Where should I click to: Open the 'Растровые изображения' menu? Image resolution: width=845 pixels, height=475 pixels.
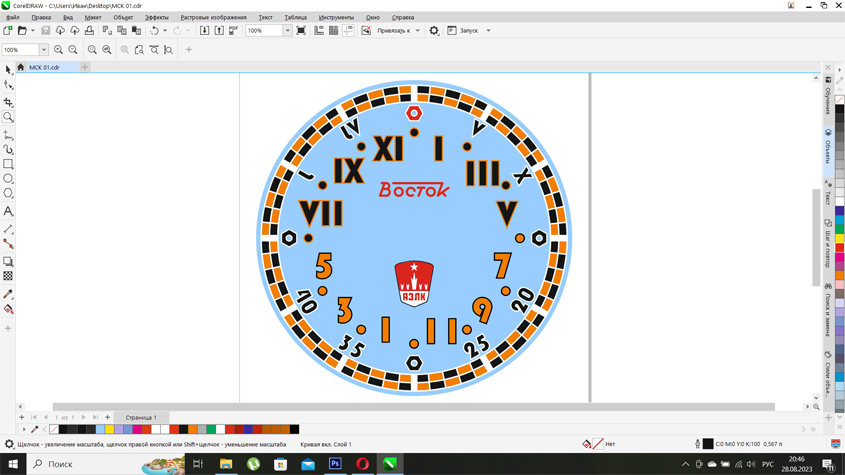click(213, 17)
